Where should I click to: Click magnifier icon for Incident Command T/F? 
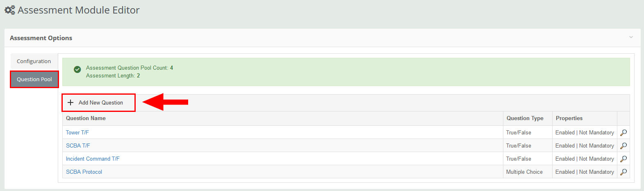coord(624,159)
